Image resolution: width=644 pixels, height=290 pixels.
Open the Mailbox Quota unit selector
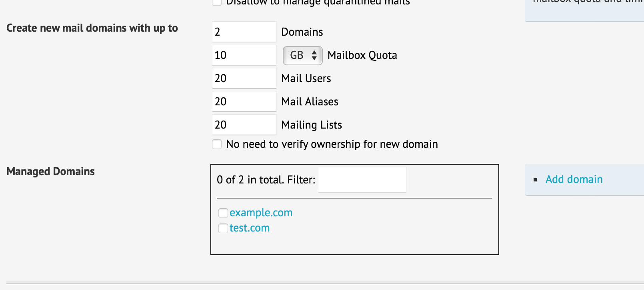(x=302, y=55)
